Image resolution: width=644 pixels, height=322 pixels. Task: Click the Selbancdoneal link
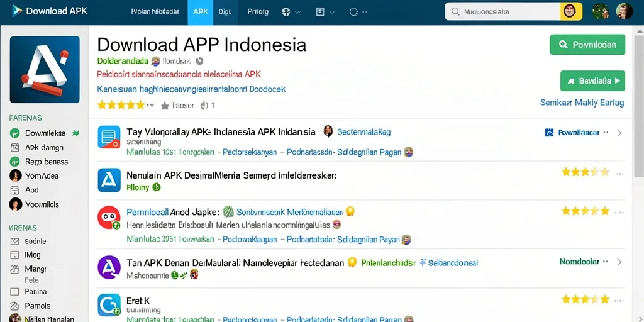click(x=453, y=263)
